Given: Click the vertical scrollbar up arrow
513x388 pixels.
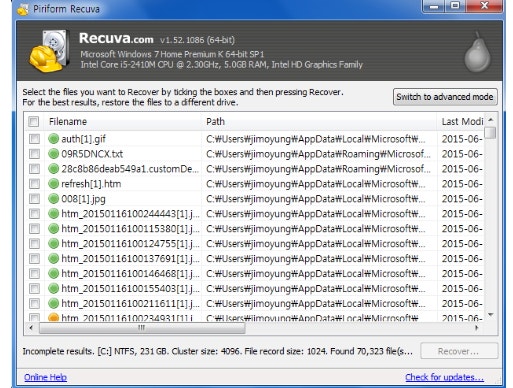Looking at the screenshot, I should tap(491, 119).
